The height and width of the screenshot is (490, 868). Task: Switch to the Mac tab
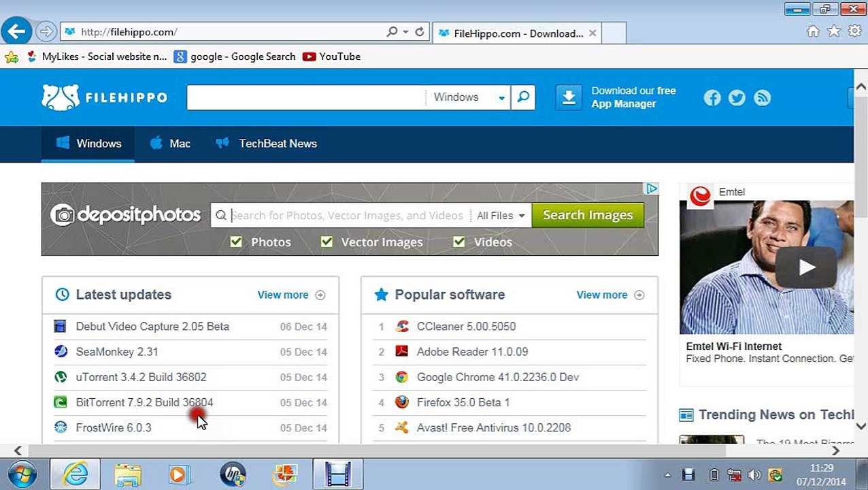(171, 144)
